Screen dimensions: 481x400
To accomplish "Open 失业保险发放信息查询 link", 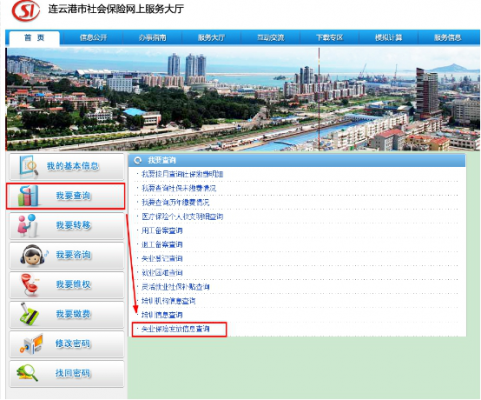I will coord(176,329).
